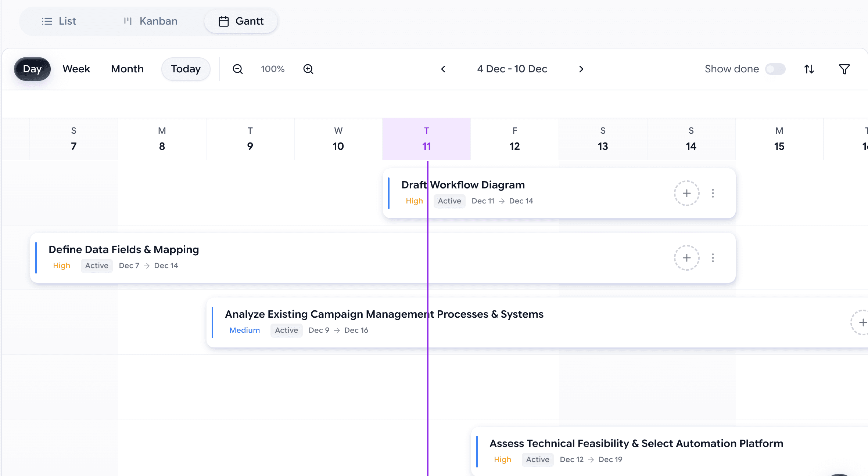Screen dimensions: 868x476
Task: Open the three-dot menu on Draft Workflow Diagram
Action: (x=713, y=193)
